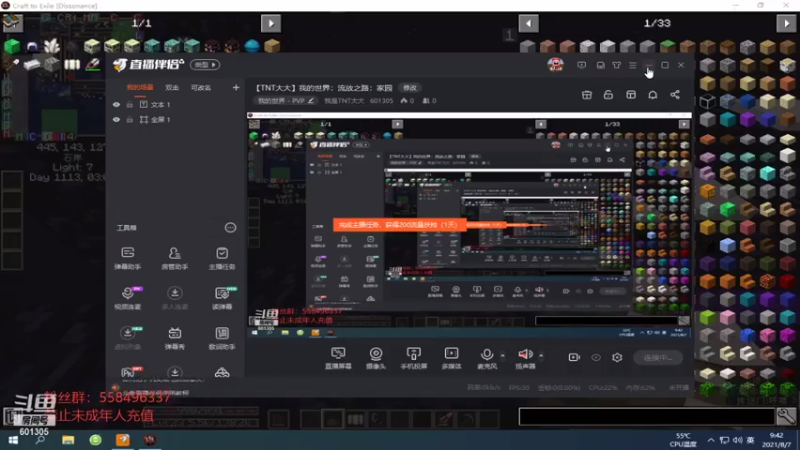Click the Minecraft item search input field
800x450 pixels.
point(646,416)
